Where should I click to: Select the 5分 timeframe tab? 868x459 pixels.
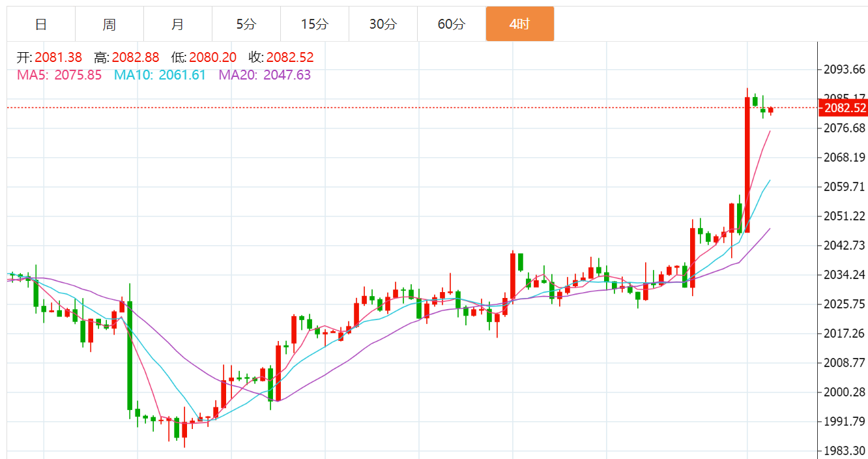click(246, 24)
